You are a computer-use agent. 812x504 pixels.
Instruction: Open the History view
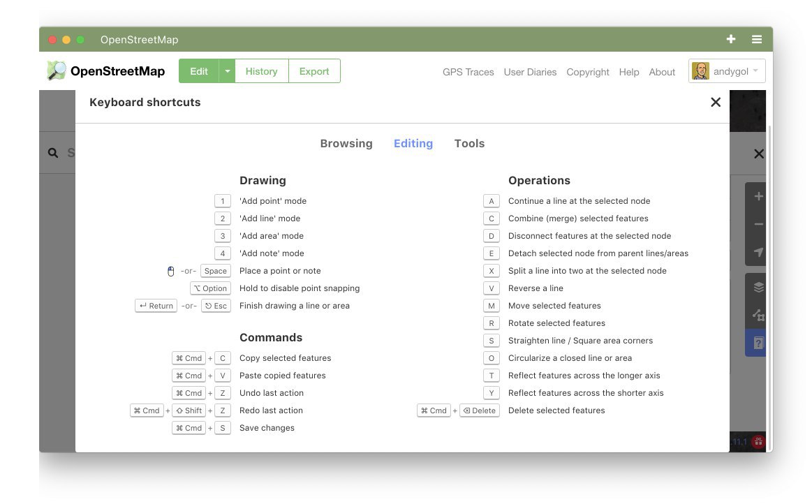pyautogui.click(x=261, y=71)
